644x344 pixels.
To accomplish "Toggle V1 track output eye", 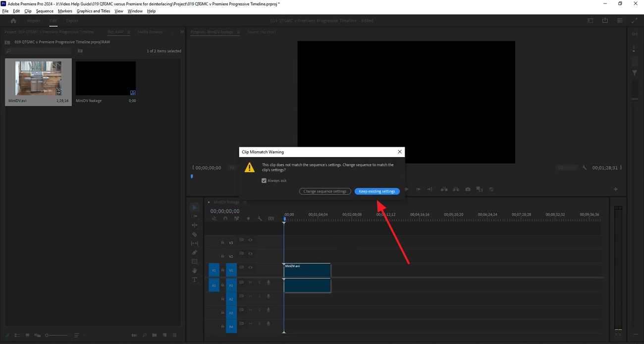I will [x=250, y=267].
